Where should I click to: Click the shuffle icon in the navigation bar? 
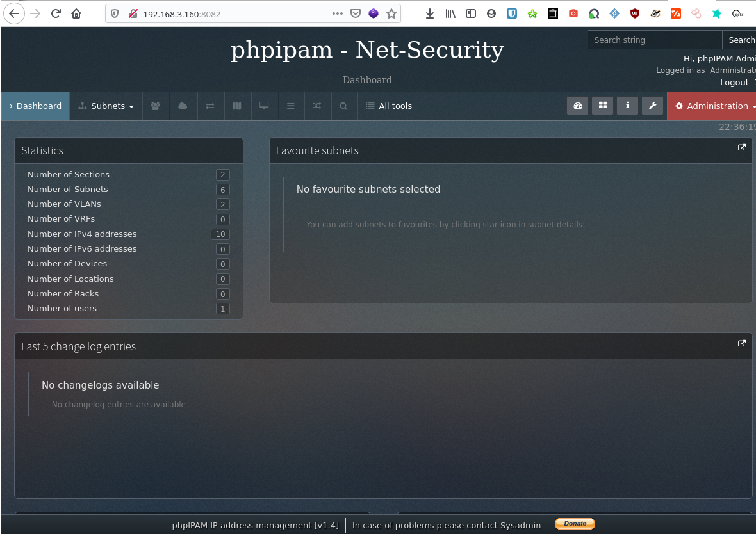(317, 106)
